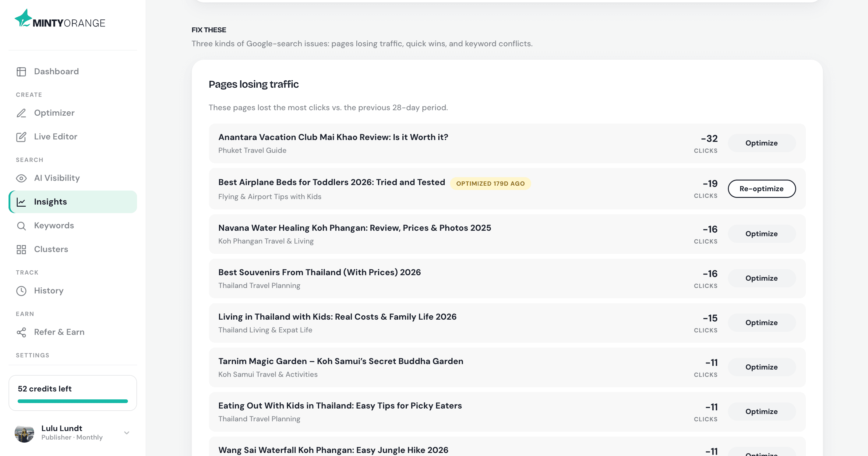The image size is (868, 456).
Task: Re-optimize the Best Airplane Beds page
Action: (x=761, y=189)
